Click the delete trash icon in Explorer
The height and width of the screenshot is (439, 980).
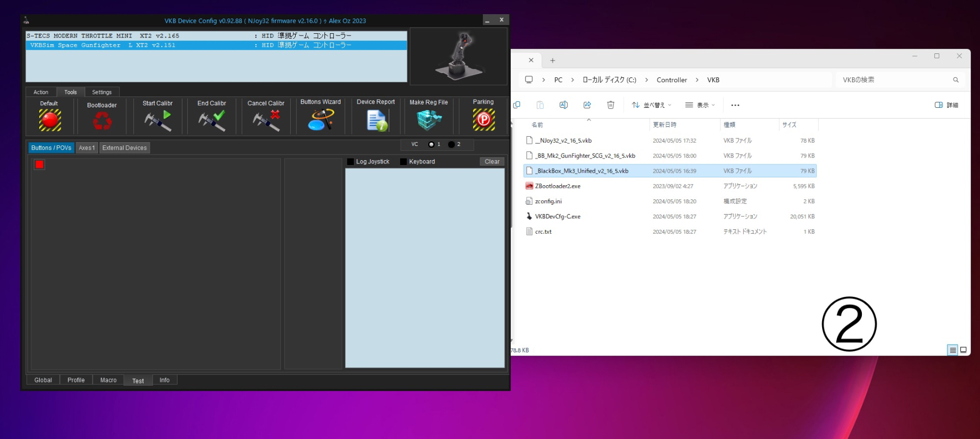click(611, 105)
